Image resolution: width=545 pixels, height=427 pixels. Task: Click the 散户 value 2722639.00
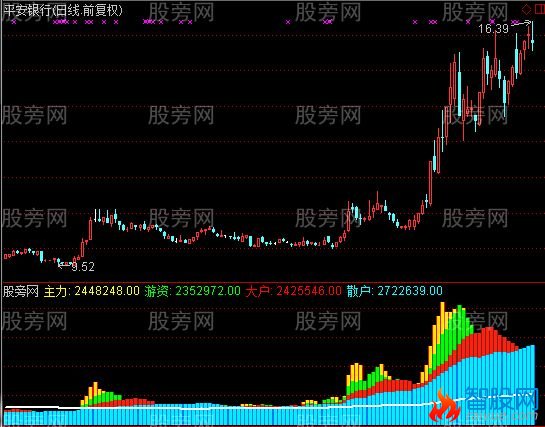pyautogui.click(x=410, y=291)
